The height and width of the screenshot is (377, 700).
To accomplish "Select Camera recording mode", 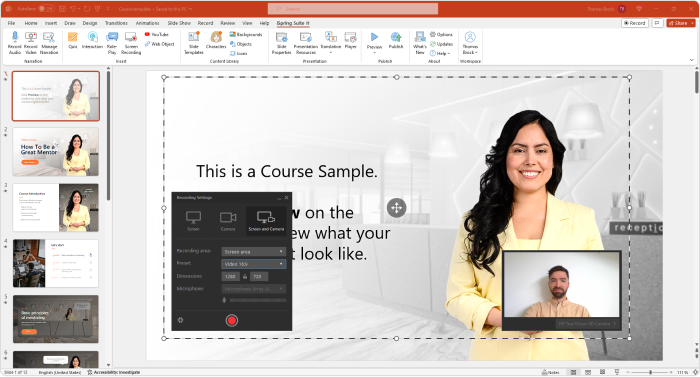I will point(228,221).
